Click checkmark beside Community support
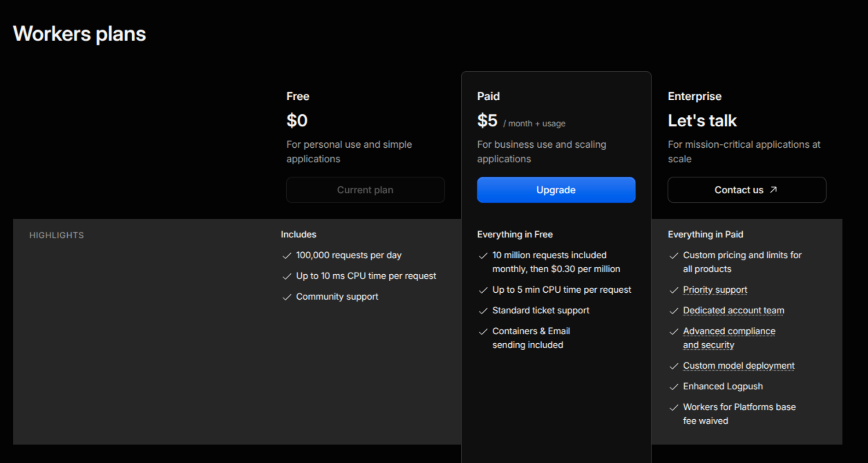The height and width of the screenshot is (463, 868). (x=287, y=297)
